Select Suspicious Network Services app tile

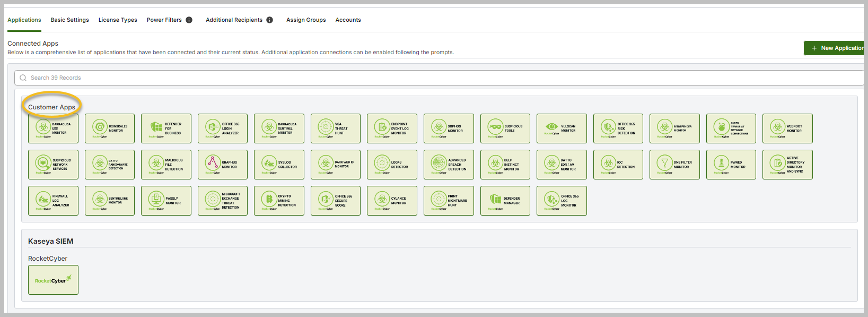[x=53, y=165]
